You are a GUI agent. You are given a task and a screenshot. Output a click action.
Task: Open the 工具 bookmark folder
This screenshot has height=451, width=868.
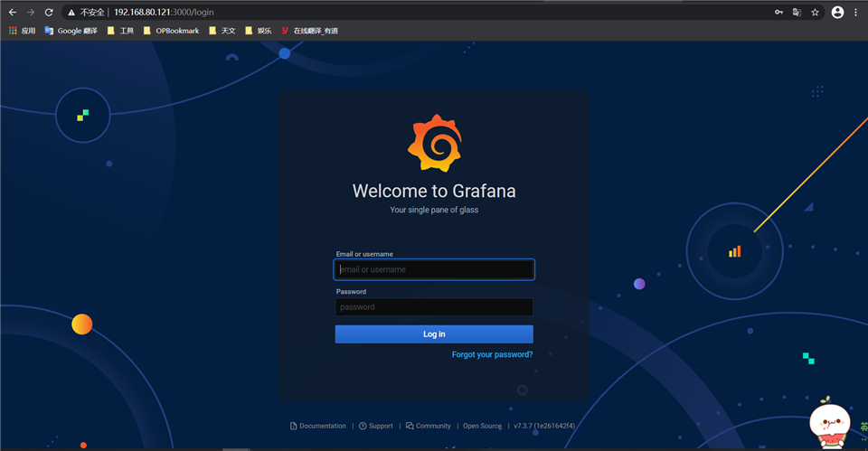(x=120, y=31)
